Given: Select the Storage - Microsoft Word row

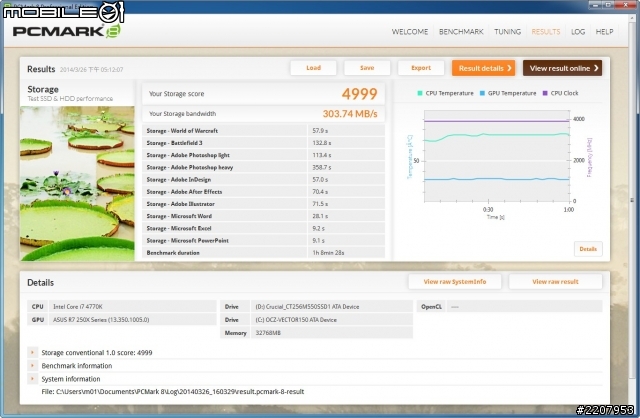Looking at the screenshot, I should 264,216.
